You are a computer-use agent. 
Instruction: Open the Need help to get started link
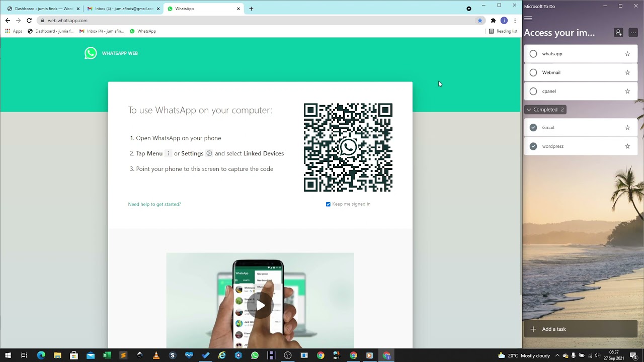[x=154, y=204]
